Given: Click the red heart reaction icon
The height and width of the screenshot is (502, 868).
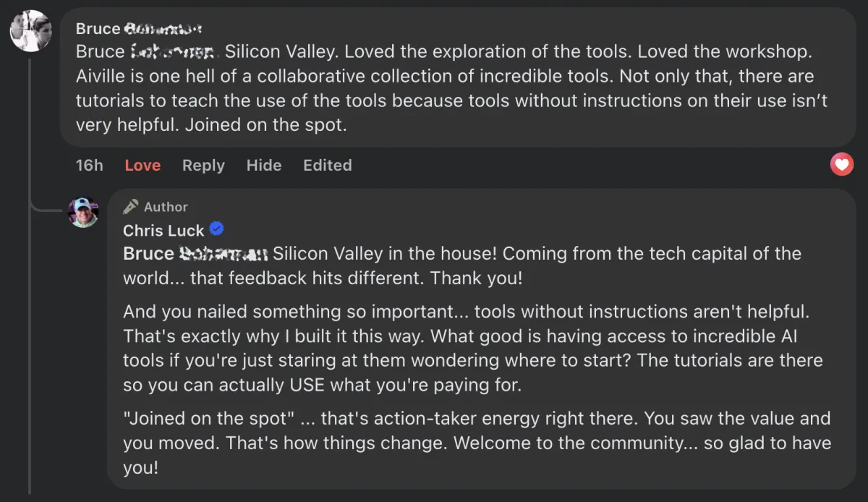Looking at the screenshot, I should coord(841,165).
